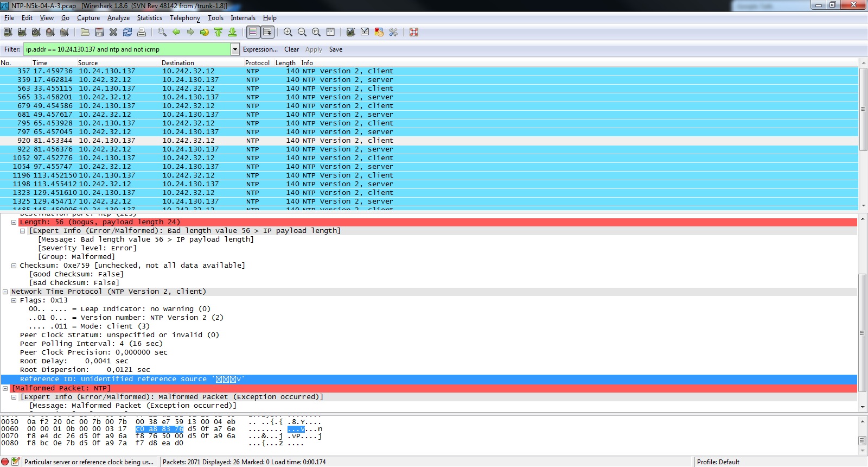
Task: Reload this capture file icon
Action: [x=127, y=32]
